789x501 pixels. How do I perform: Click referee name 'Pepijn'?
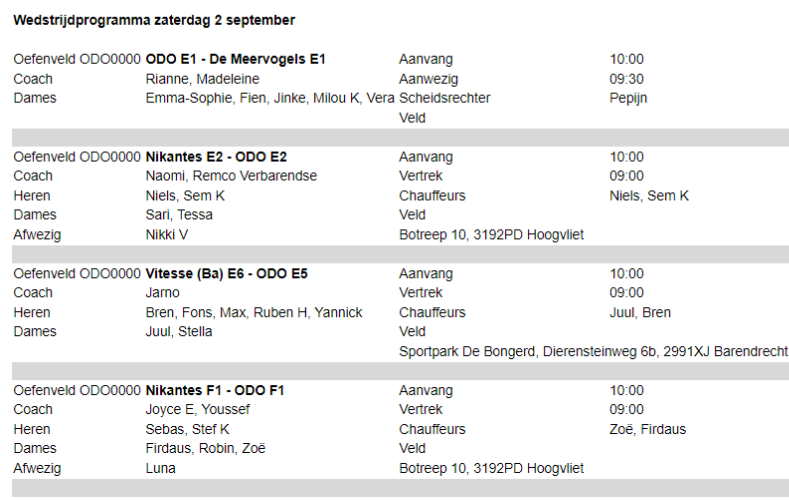pyautogui.click(x=629, y=98)
